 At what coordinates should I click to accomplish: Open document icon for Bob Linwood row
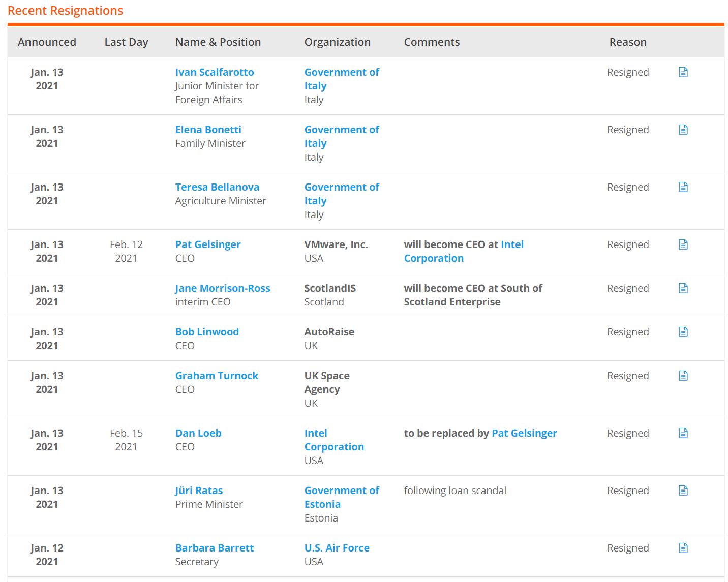(x=683, y=332)
